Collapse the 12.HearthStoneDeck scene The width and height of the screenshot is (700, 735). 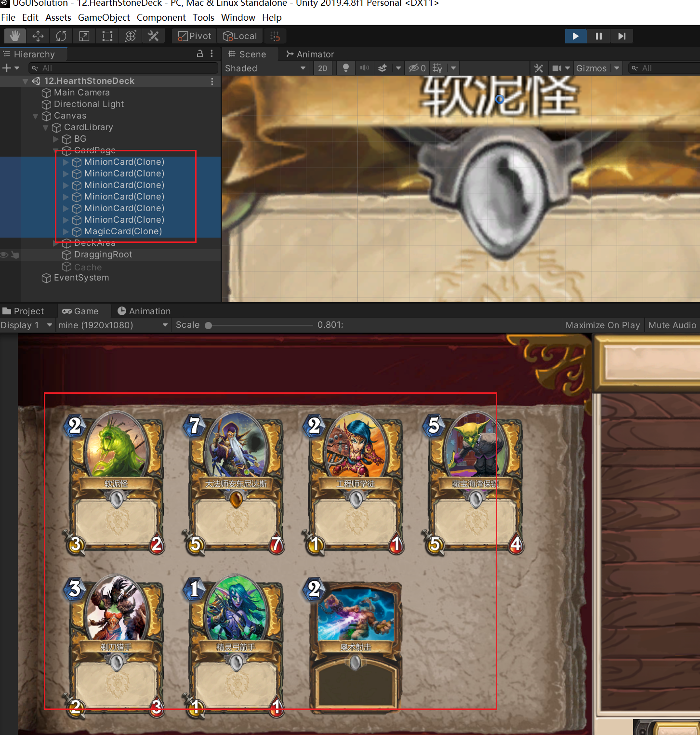click(25, 81)
